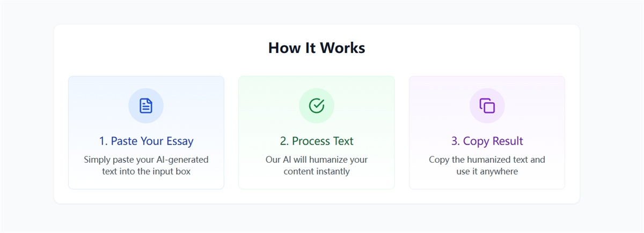Click the "2. Process Text" title

[317, 141]
